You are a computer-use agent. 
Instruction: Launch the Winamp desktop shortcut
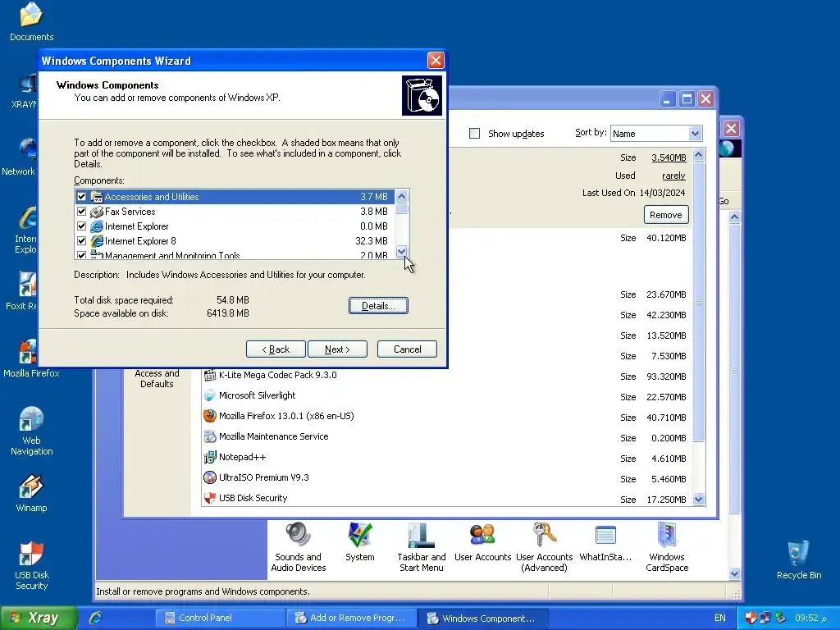point(31,493)
